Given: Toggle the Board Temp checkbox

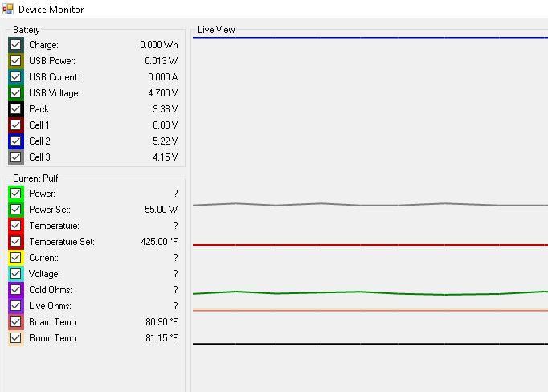Looking at the screenshot, I should 16,322.
